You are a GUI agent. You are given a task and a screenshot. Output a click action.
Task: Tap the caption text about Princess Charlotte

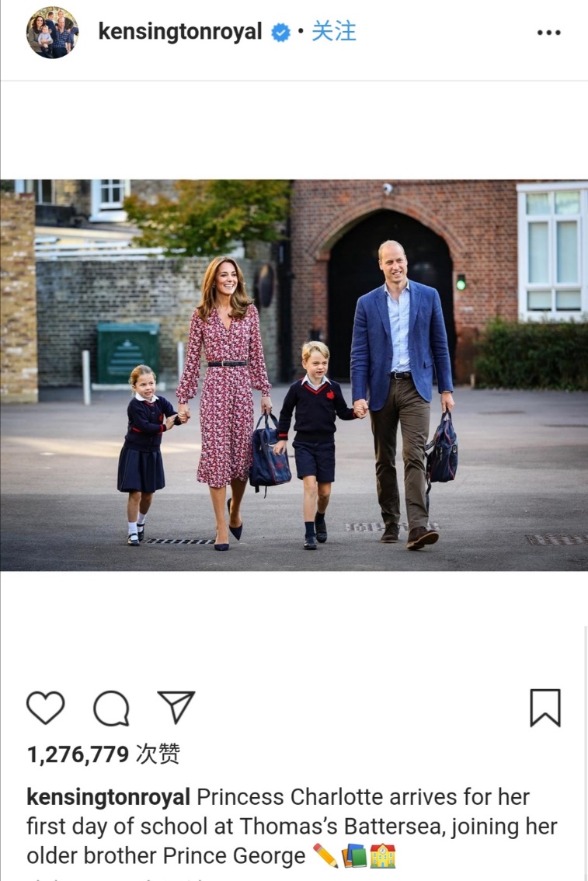coord(292,827)
